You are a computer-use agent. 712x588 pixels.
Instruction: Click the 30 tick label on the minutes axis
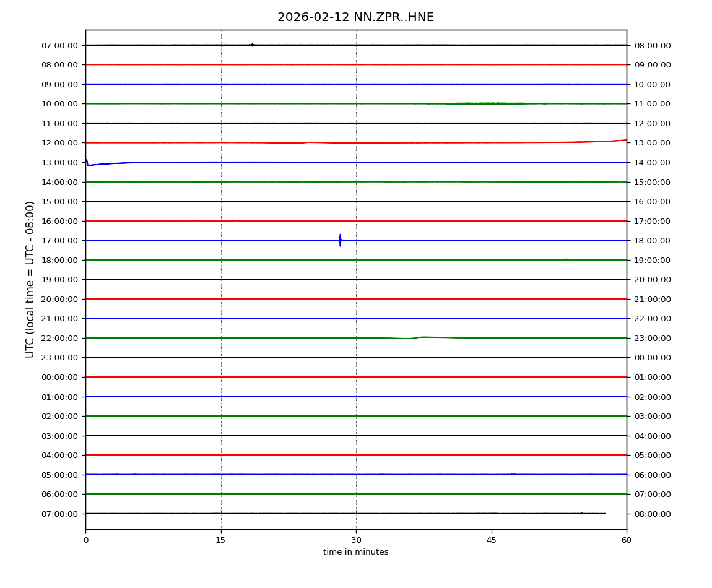[356, 540]
